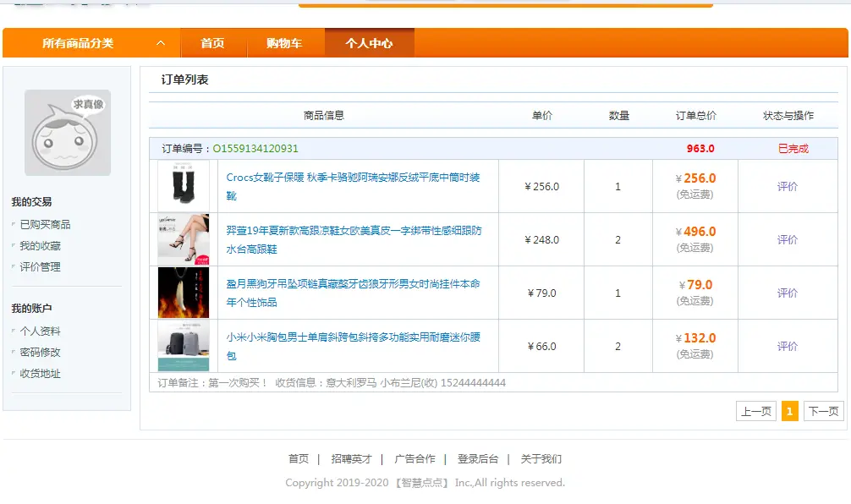Open the 盈月黑狗牙吊坠项链 product link

pos(353,293)
